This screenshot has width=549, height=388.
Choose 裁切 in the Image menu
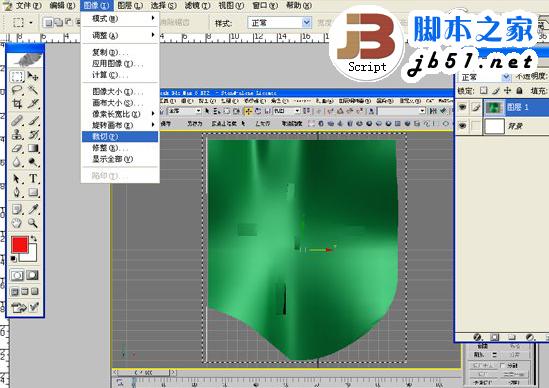click(120, 137)
